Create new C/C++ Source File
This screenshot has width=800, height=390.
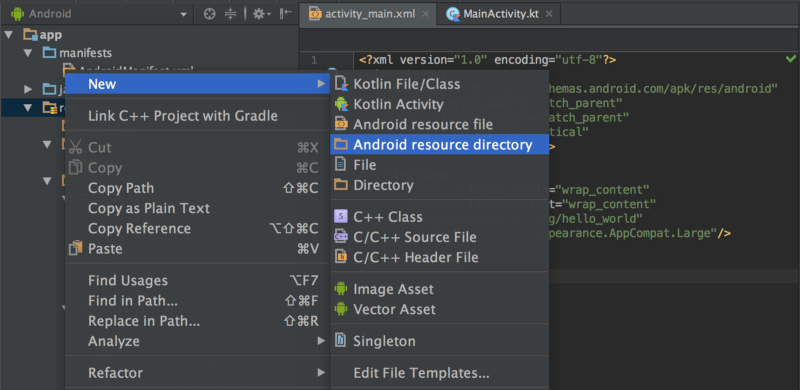[x=440, y=237]
